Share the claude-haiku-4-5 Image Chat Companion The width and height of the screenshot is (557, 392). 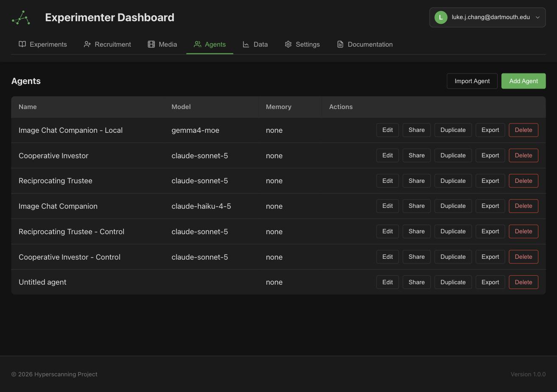(417, 206)
